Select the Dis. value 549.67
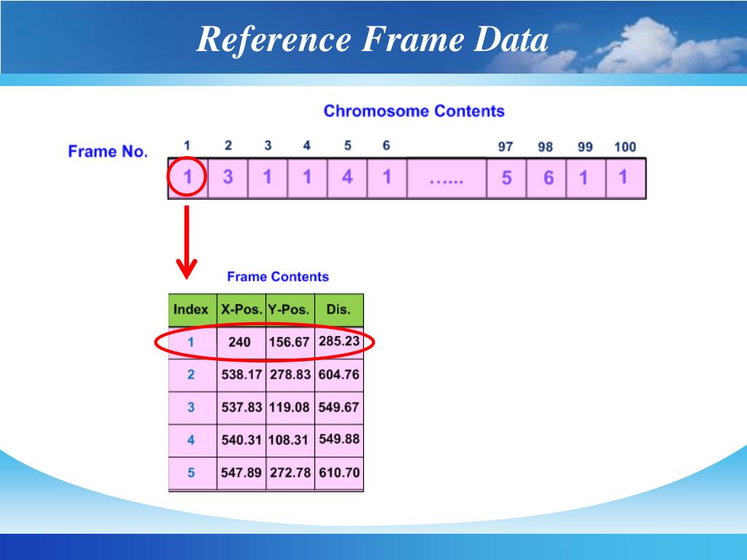This screenshot has width=747, height=560. pos(338,407)
